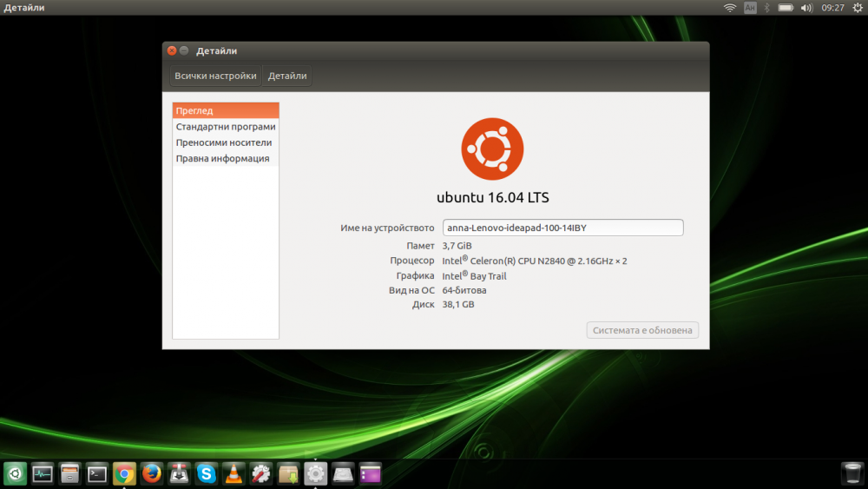Open the session gear menu icon
Screen dimensions: 868x489
click(858, 8)
